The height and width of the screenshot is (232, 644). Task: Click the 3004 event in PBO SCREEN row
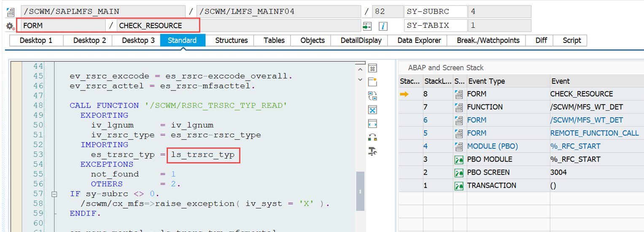pos(558,172)
